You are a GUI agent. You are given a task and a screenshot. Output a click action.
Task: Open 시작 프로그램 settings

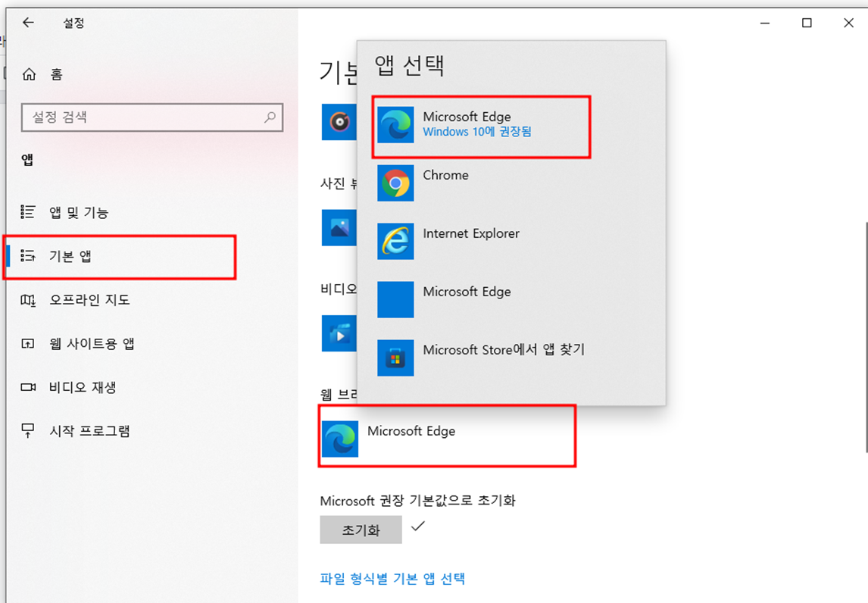89,431
